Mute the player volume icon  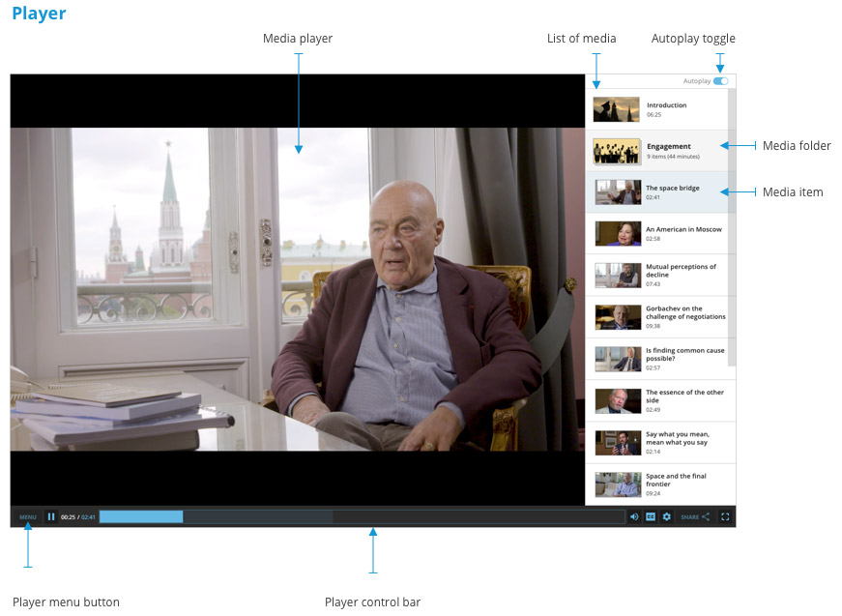[x=634, y=517]
